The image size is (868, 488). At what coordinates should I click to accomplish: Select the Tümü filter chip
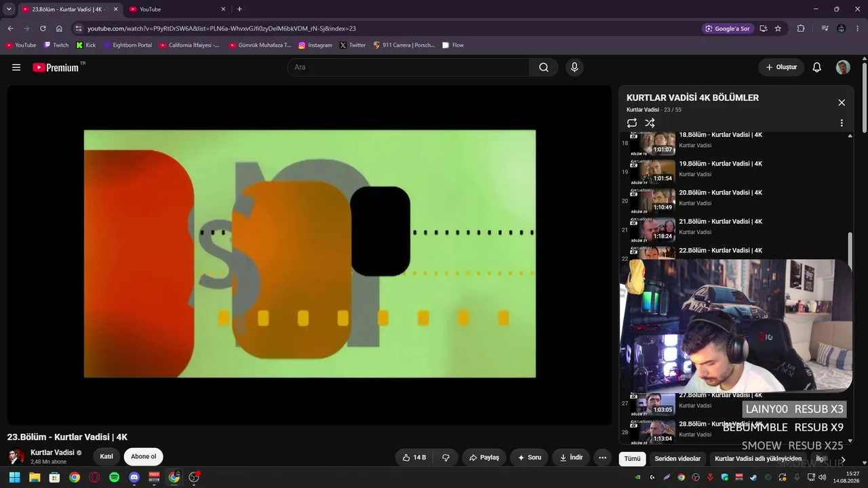[632, 459]
